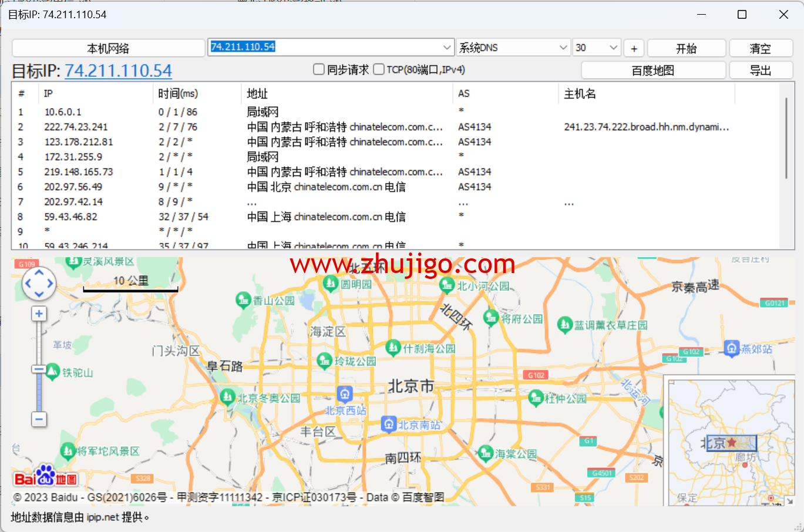The image size is (804, 532).
Task: Enable the 同步请求 checkbox
Action: click(319, 69)
